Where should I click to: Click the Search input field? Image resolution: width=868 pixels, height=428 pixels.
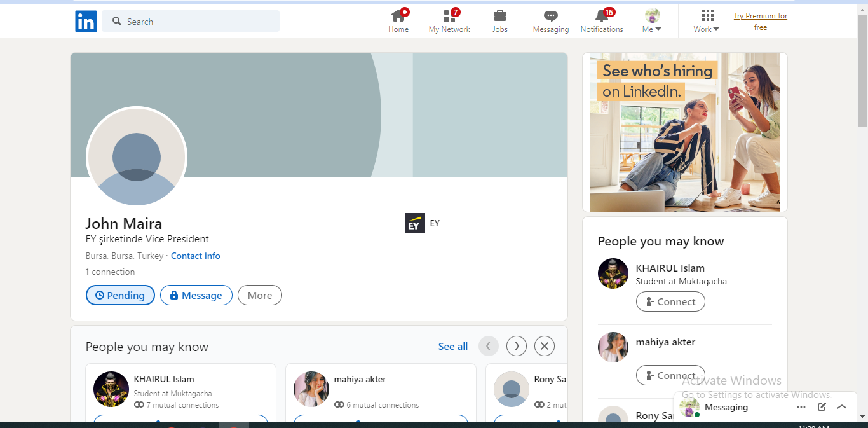pos(191,21)
